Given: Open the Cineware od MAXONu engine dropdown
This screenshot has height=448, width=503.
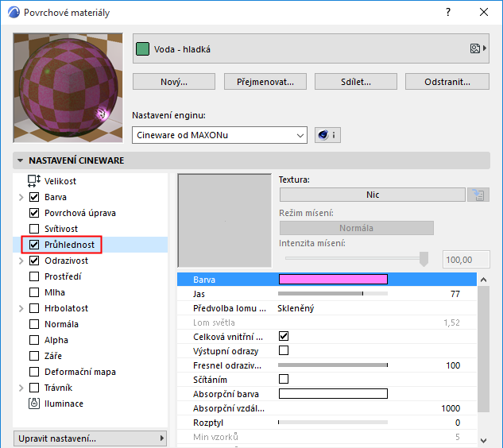Looking at the screenshot, I should 219,135.
